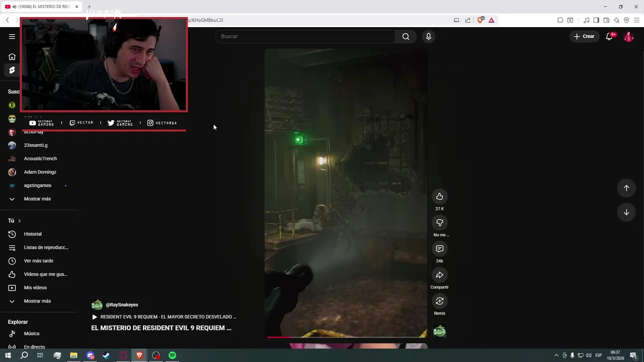Open the @RaySnakeyes channel link
This screenshot has height=362, width=644.
(122, 305)
